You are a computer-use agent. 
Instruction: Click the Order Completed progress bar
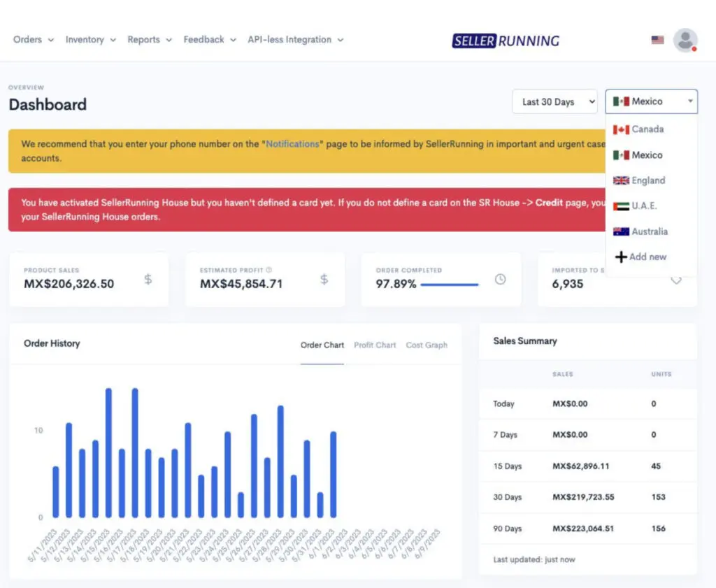tap(450, 285)
